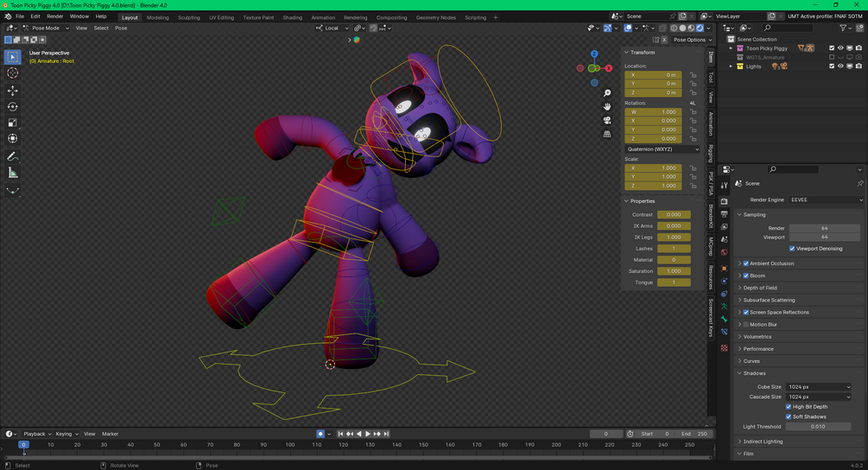The width and height of the screenshot is (868, 470).
Task: Click the viewport zoom magnifier icon
Action: pos(607,93)
